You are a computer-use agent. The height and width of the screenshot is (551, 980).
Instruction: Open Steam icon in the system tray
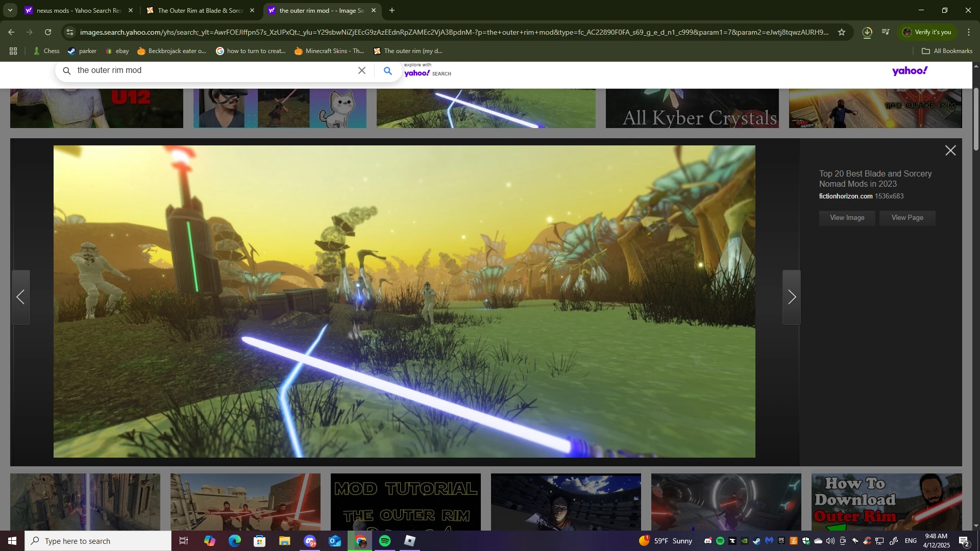pyautogui.click(x=756, y=541)
